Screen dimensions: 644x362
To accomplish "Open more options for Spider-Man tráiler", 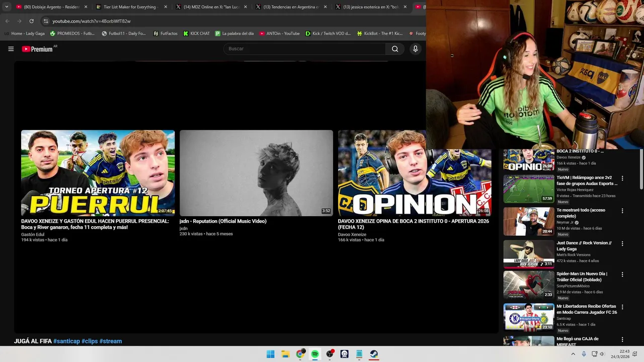I will click(622, 275).
